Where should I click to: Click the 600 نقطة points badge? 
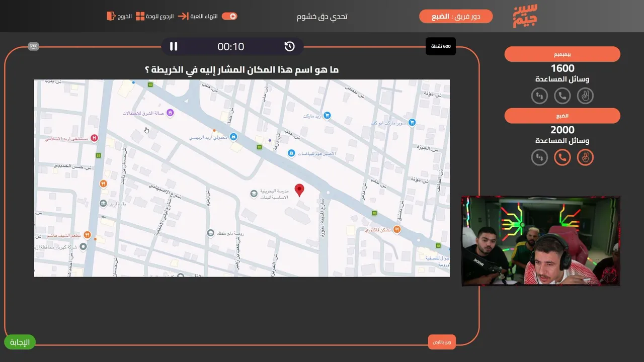(x=441, y=46)
